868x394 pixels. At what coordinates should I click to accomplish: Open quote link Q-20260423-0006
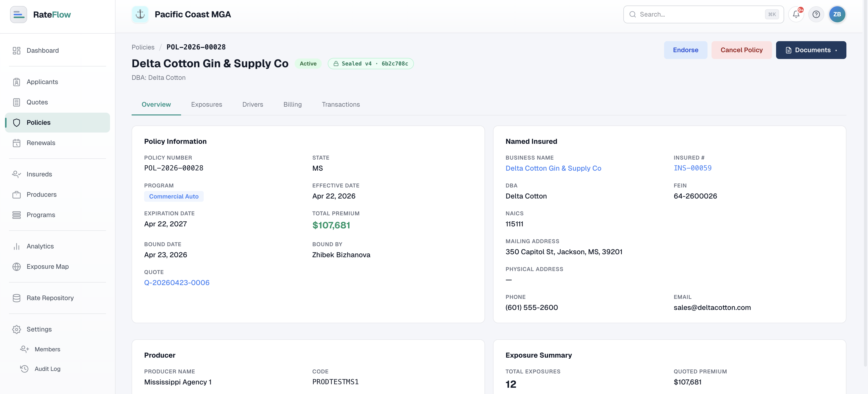click(x=177, y=283)
